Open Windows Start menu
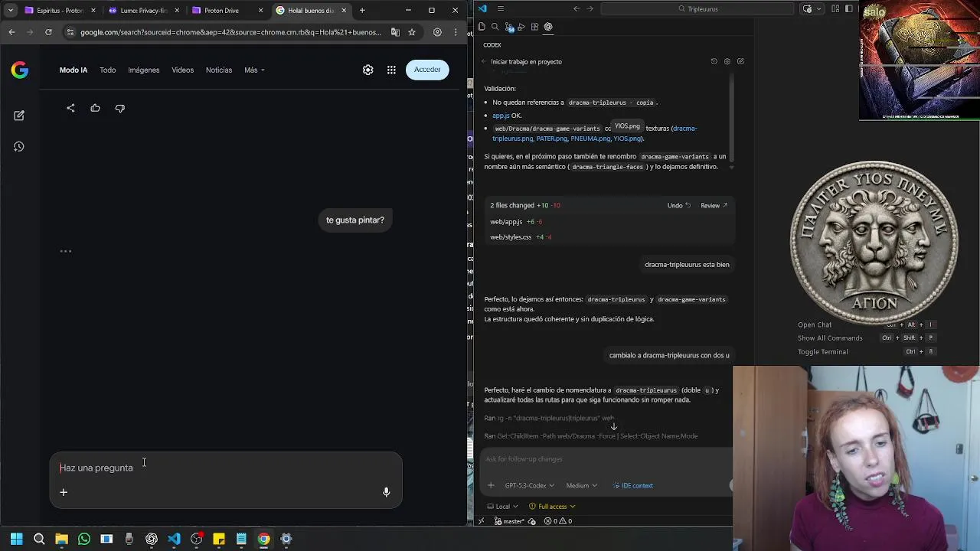The height and width of the screenshot is (551, 980). point(16,539)
